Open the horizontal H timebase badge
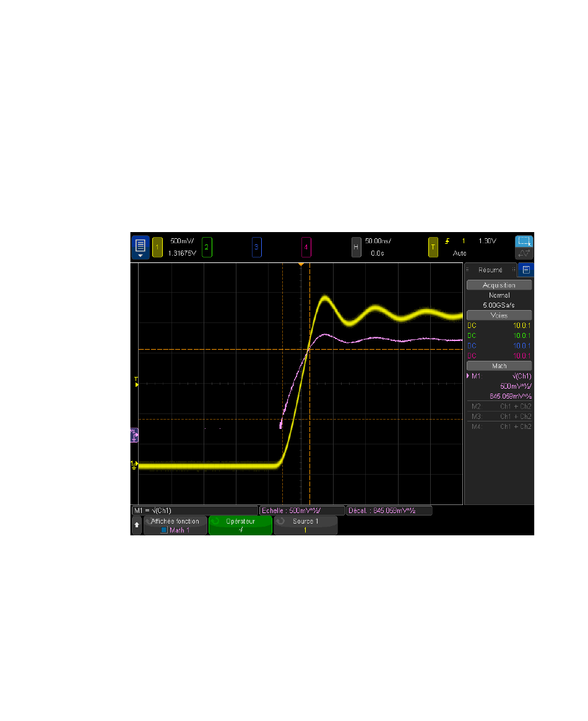Viewport: 588px width, 721px height. 356,247
